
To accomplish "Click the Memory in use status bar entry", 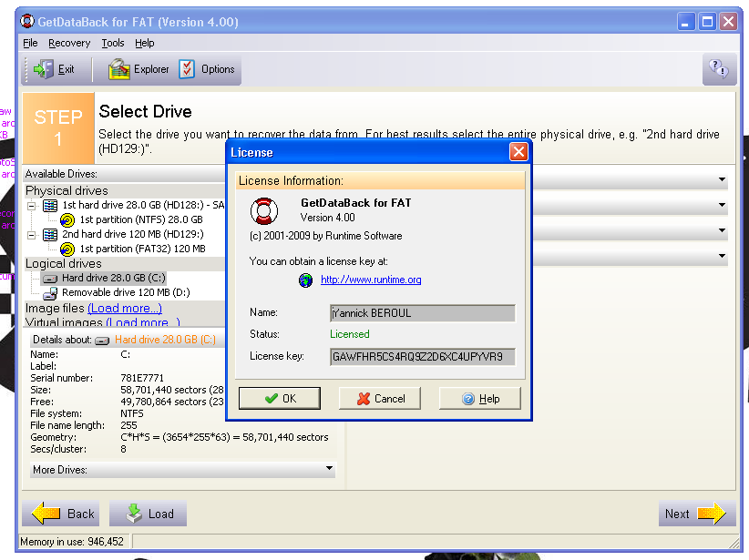I will coord(72,542).
